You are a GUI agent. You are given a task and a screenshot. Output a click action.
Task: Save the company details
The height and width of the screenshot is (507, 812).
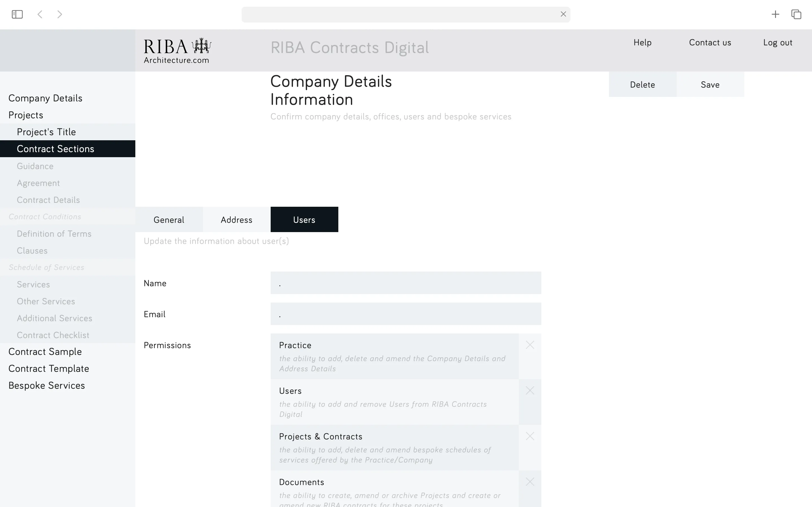click(x=710, y=84)
